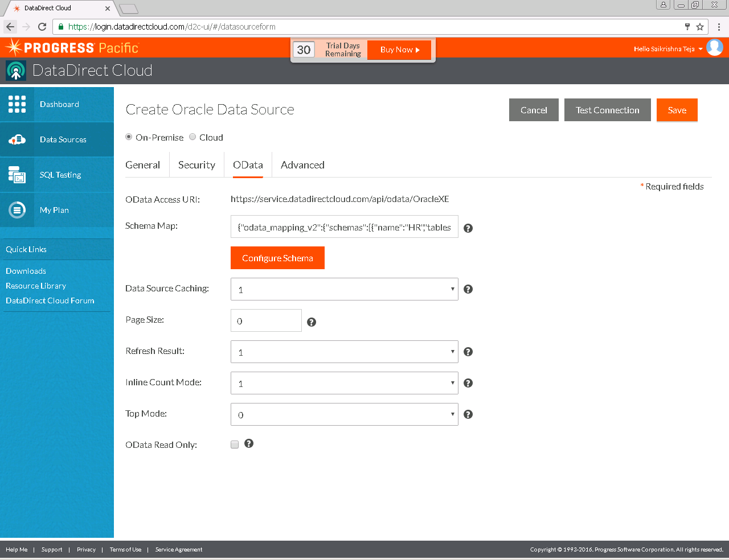This screenshot has width=729, height=560.
Task: Expand the Hello Saikrishna Teja menu
Action: [668, 49]
